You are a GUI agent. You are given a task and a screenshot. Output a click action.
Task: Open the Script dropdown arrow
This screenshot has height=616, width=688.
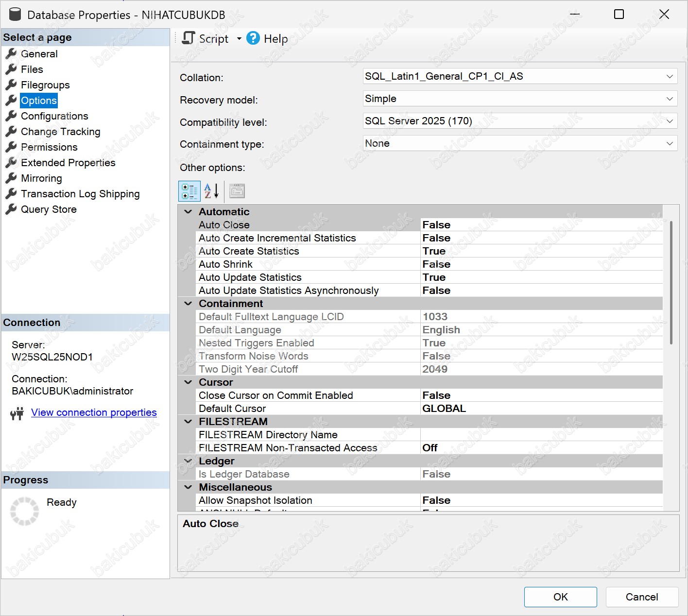coord(239,39)
